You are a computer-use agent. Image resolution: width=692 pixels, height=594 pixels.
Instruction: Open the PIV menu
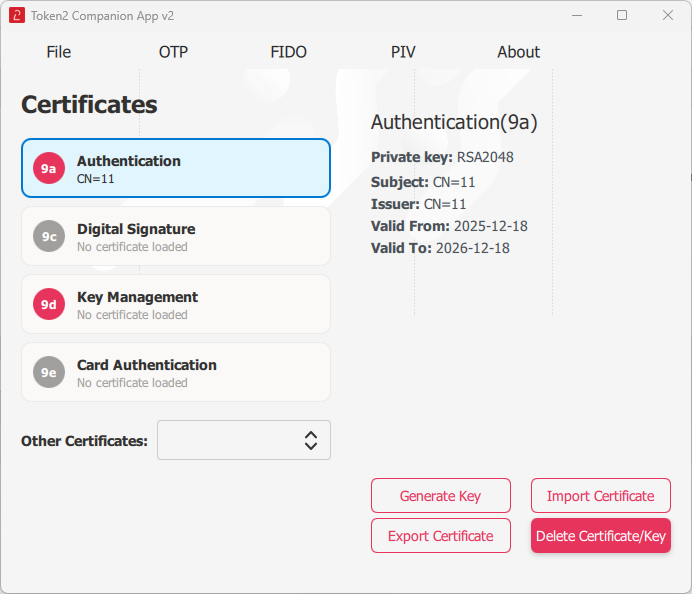coord(403,52)
